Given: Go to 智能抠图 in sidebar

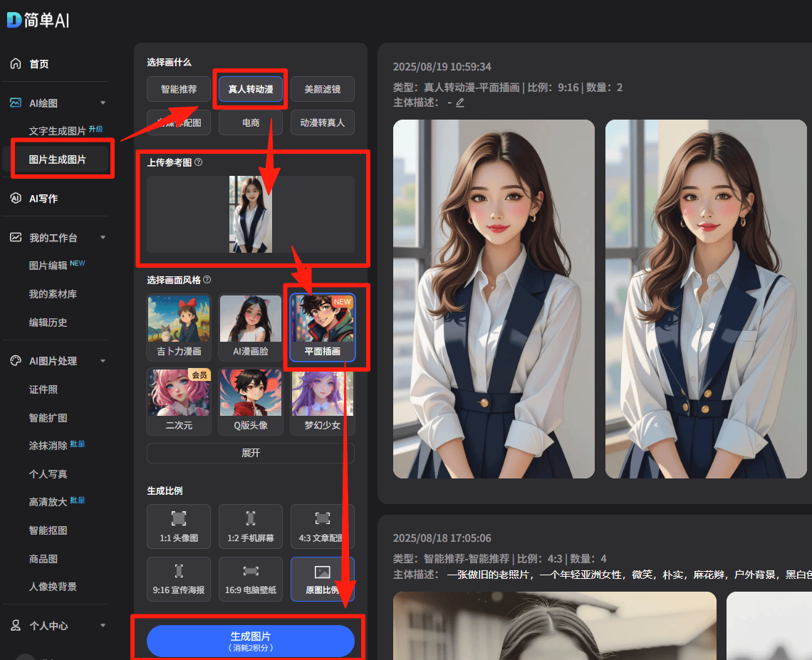Looking at the screenshot, I should click(x=48, y=530).
